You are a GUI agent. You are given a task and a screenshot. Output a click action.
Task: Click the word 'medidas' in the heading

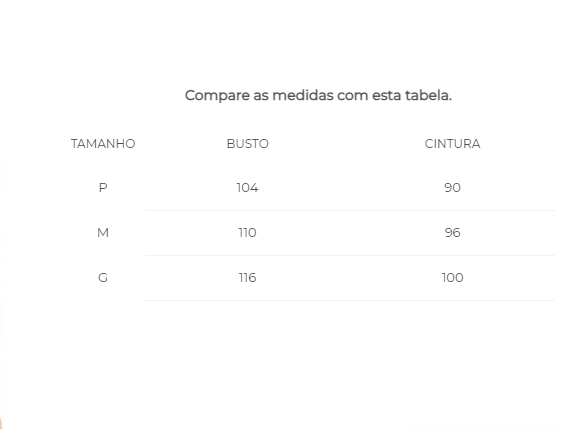coord(303,95)
